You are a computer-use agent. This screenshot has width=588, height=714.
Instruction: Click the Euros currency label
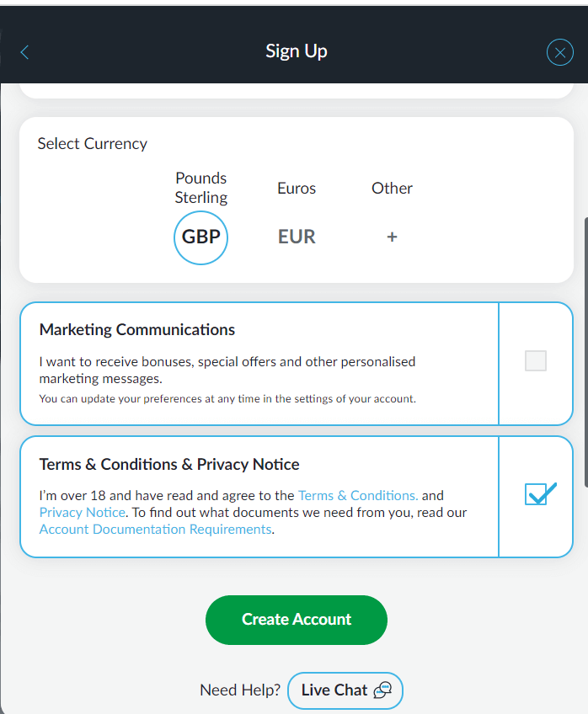tap(297, 188)
